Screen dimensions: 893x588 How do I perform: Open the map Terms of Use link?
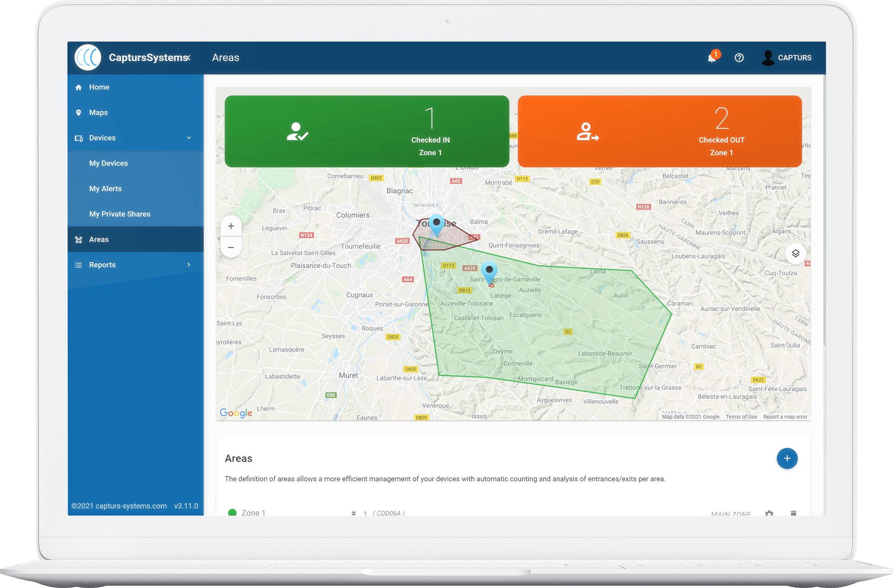point(741,417)
